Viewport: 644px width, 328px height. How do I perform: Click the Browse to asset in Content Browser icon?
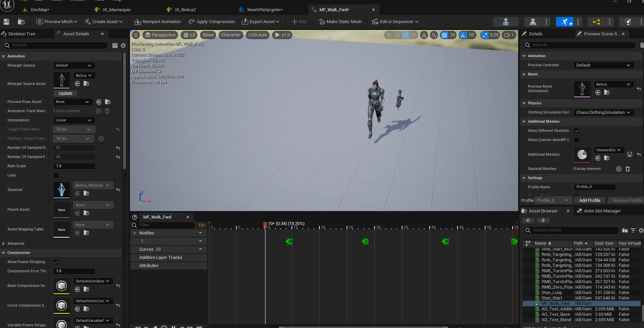[x=21, y=22]
